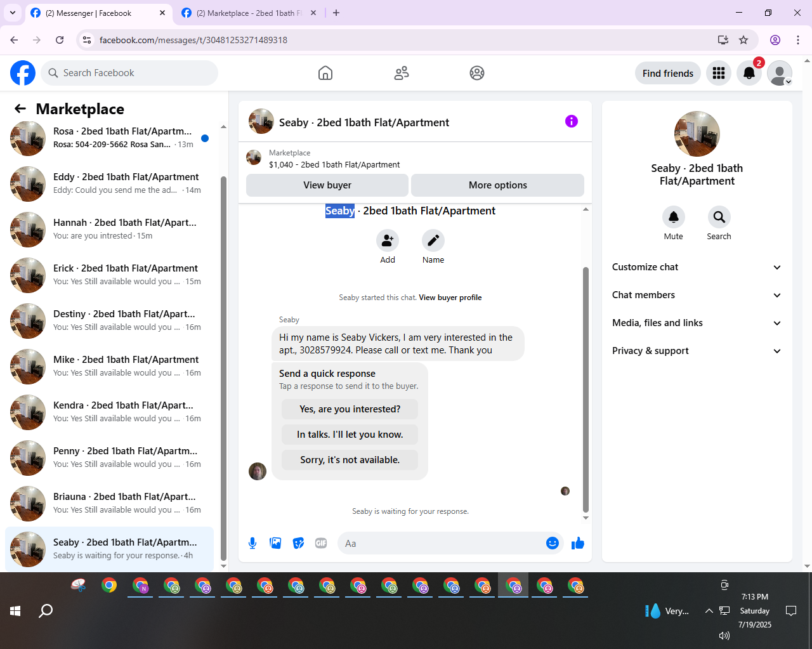Send a thumbs-up like

pos(578,543)
